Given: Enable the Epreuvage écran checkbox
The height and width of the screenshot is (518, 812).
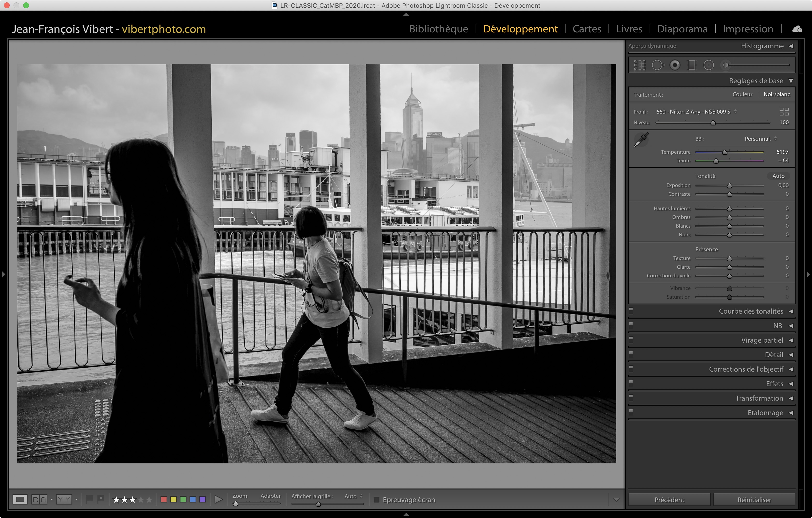Looking at the screenshot, I should pyautogui.click(x=377, y=499).
